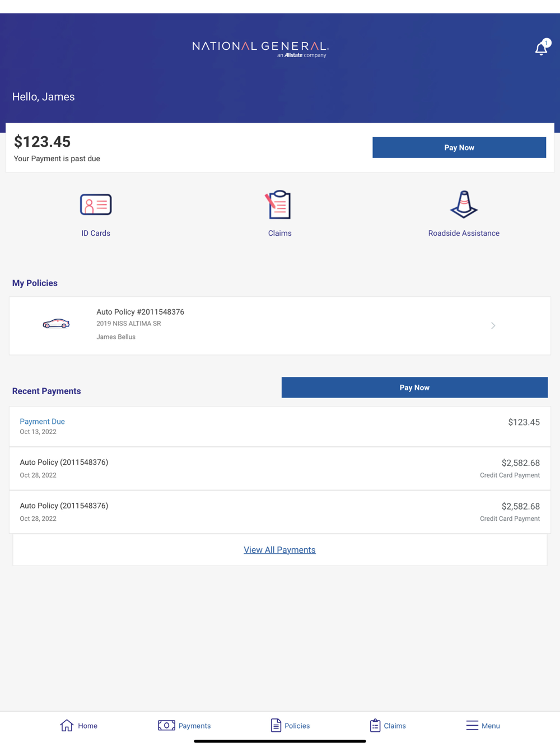560x747 pixels.
Task: Switch to the Payments tab label
Action: [194, 726]
